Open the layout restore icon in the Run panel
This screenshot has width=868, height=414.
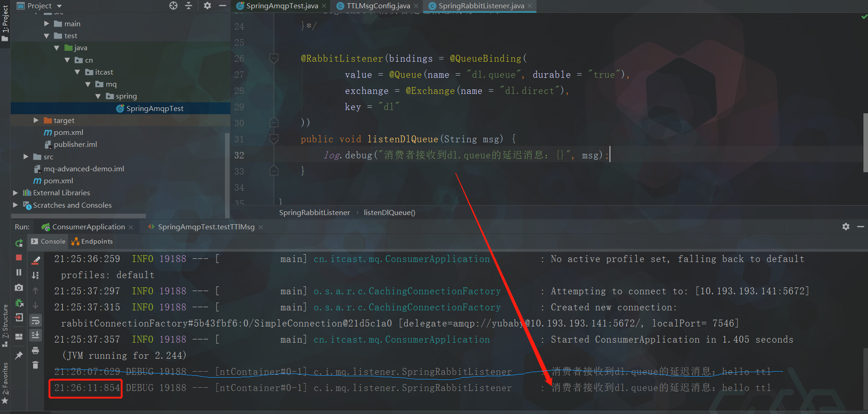[19, 337]
